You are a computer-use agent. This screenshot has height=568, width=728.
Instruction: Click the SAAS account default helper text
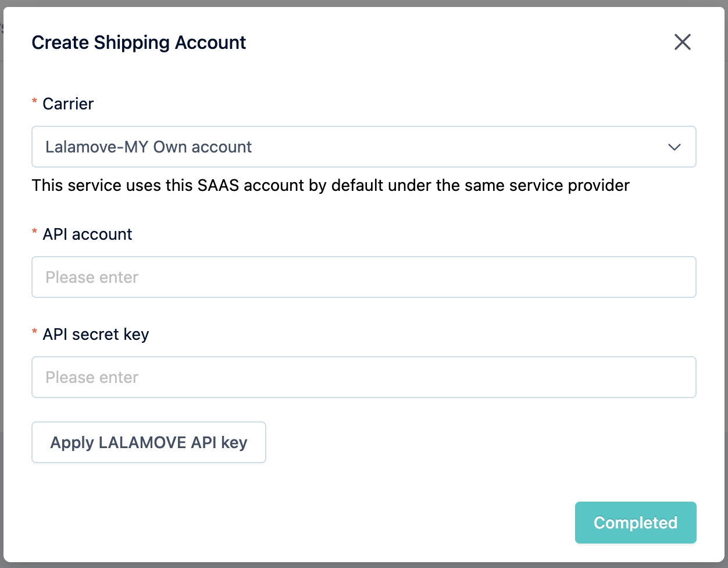331,185
